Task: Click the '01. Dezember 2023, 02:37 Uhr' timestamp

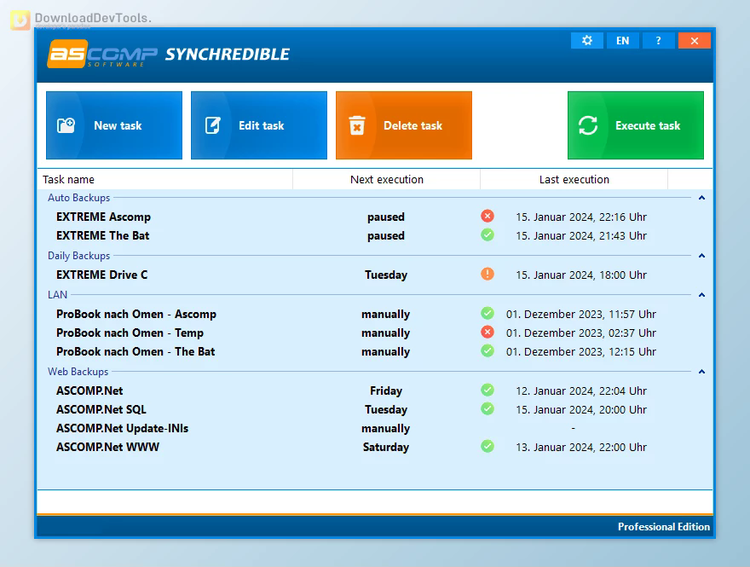Action: coord(581,333)
